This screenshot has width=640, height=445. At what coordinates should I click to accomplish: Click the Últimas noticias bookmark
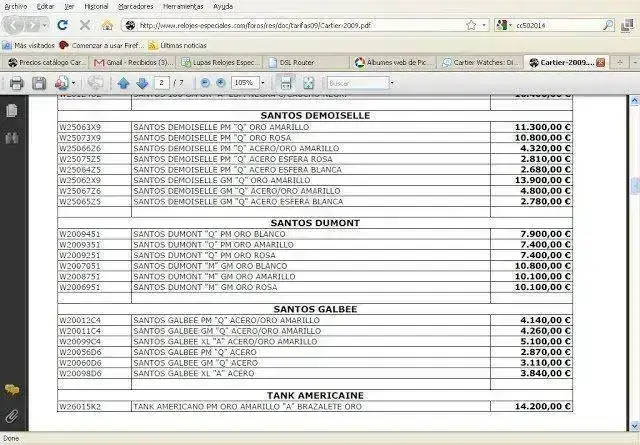coord(182,45)
